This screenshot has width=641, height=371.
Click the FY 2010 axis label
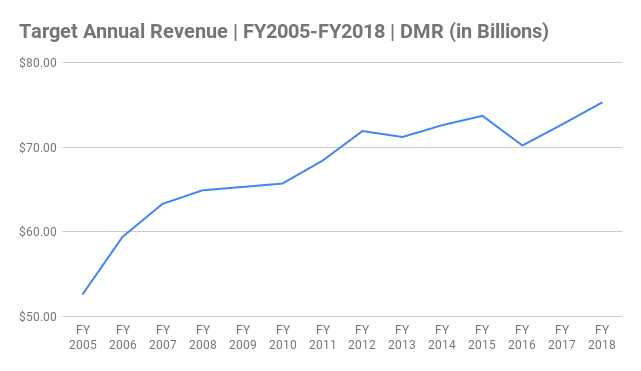(282, 337)
